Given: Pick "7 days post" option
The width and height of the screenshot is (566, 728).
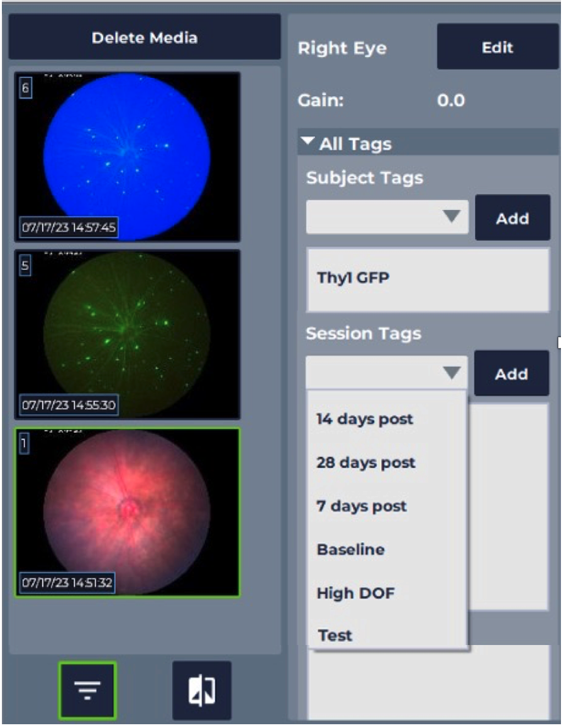Looking at the screenshot, I should point(362,506).
